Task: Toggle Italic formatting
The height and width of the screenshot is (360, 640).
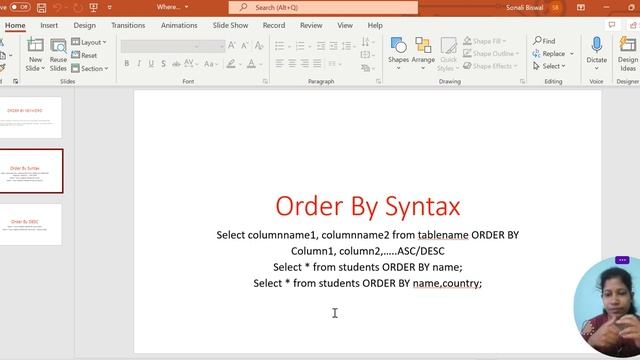Action: click(x=139, y=64)
